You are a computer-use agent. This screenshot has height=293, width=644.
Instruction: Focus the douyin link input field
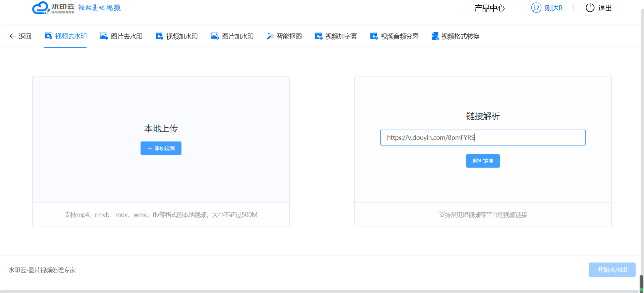click(483, 137)
